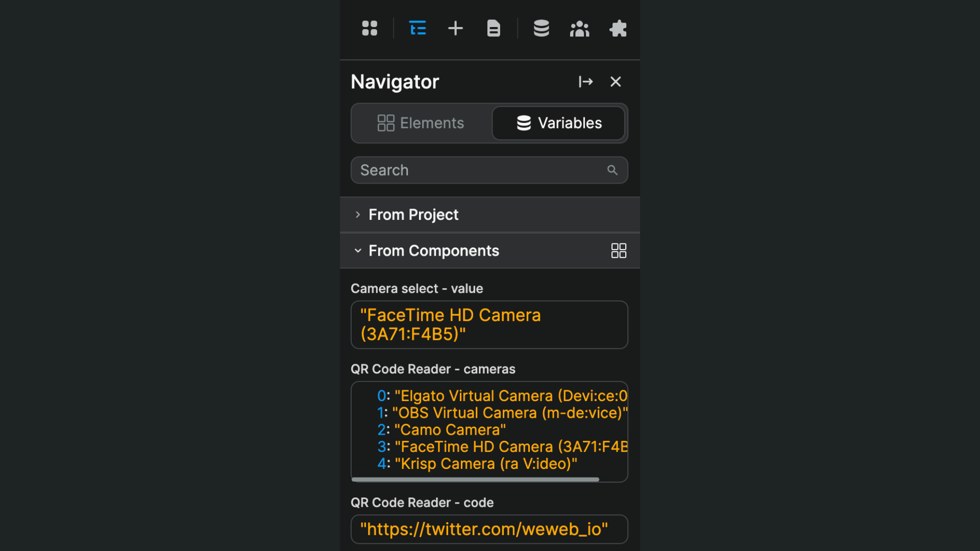Click the Camo Camera array entry
The width and height of the screenshot is (980, 551).
[x=450, y=430]
